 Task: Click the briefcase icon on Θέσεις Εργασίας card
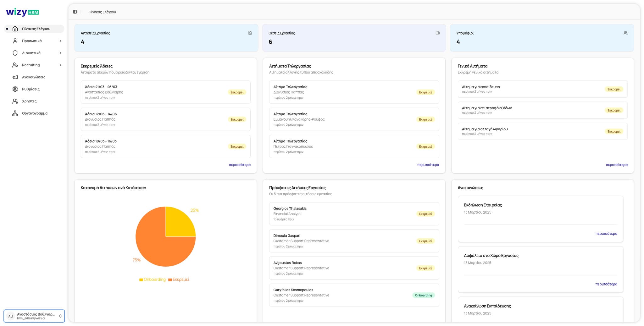(x=438, y=33)
